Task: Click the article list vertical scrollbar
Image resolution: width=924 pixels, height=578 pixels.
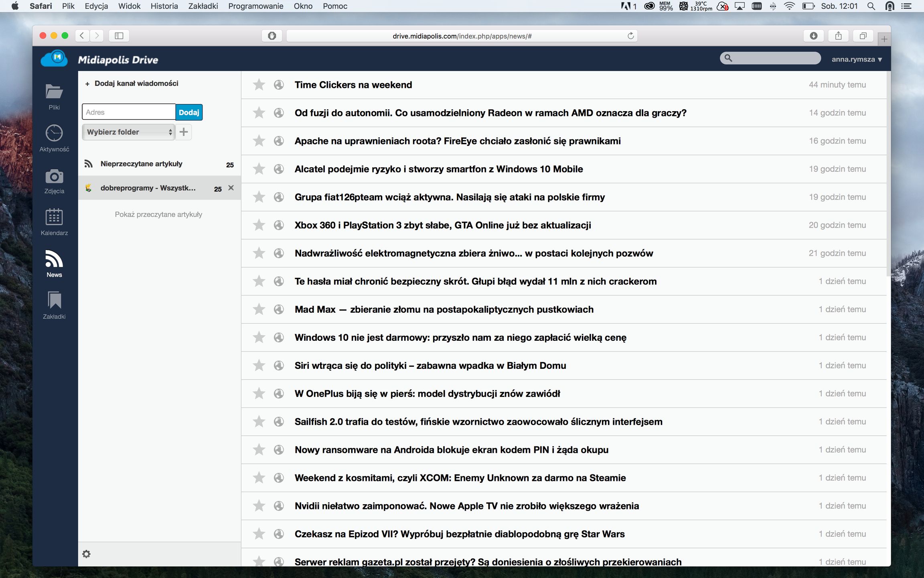Action: click(x=888, y=173)
